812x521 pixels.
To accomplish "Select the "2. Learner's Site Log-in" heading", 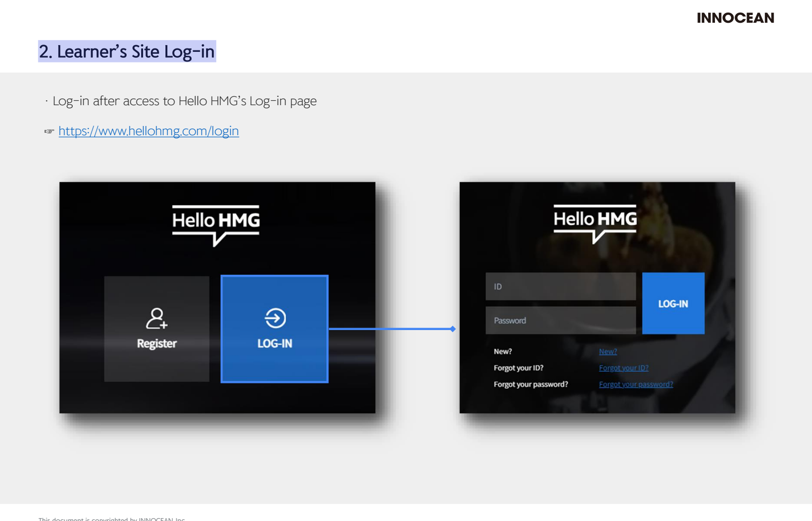I will 127,51.
